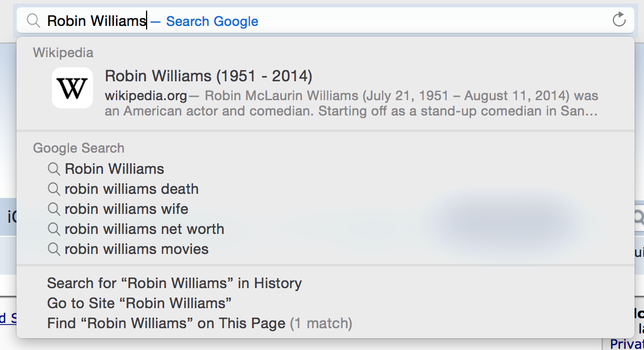Choose the "robin williams movies" suggestion
644x350 pixels.
point(137,249)
